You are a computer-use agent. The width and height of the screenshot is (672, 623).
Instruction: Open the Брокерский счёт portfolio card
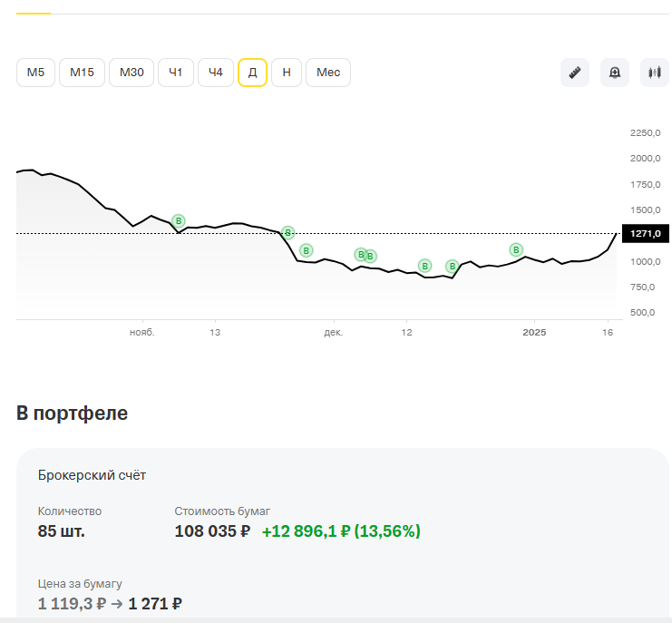(x=92, y=475)
